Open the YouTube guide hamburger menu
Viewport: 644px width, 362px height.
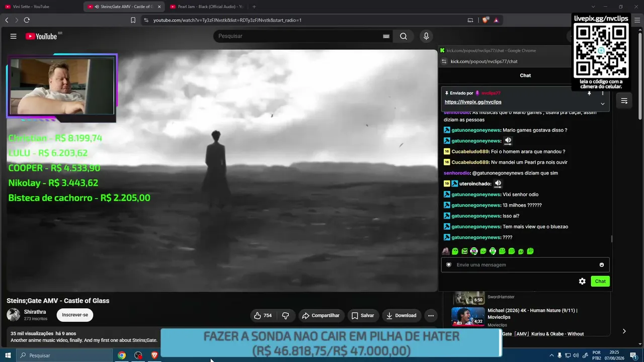(14, 36)
